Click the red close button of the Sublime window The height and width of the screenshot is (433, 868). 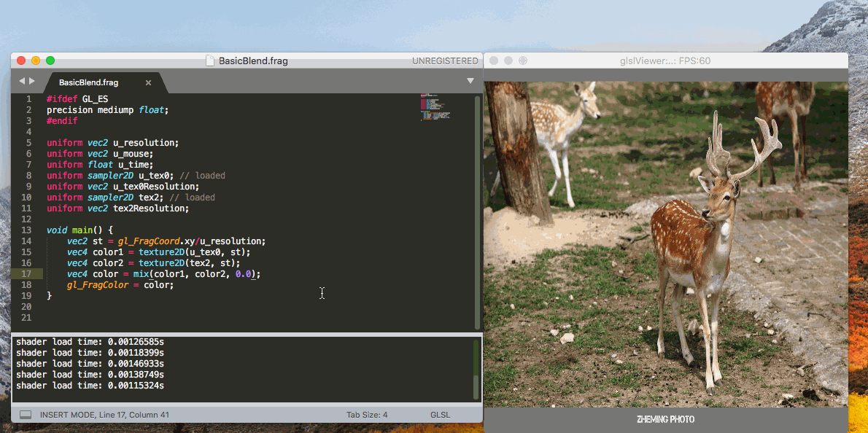tap(22, 61)
